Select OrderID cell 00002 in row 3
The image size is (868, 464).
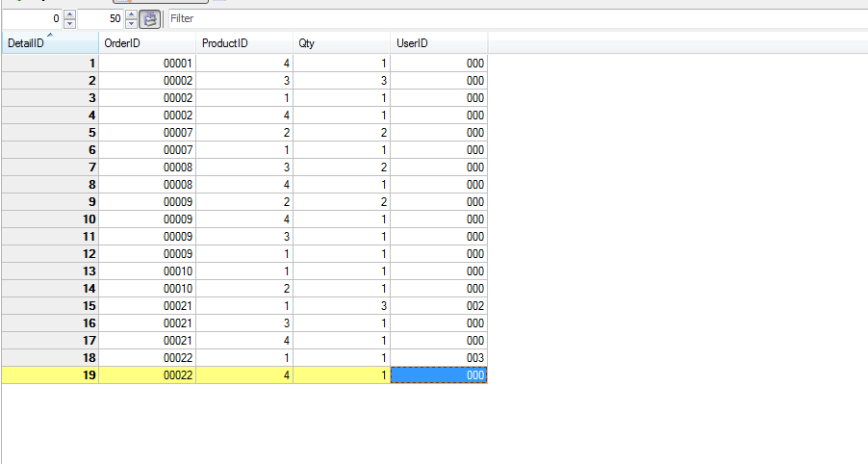click(x=147, y=98)
